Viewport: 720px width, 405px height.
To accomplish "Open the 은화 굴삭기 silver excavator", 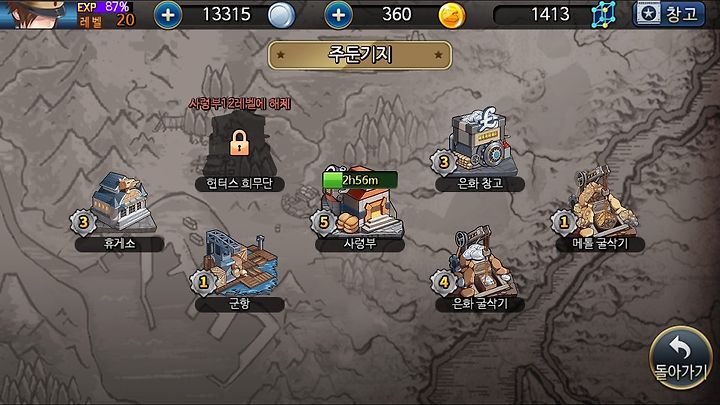I will [x=482, y=263].
